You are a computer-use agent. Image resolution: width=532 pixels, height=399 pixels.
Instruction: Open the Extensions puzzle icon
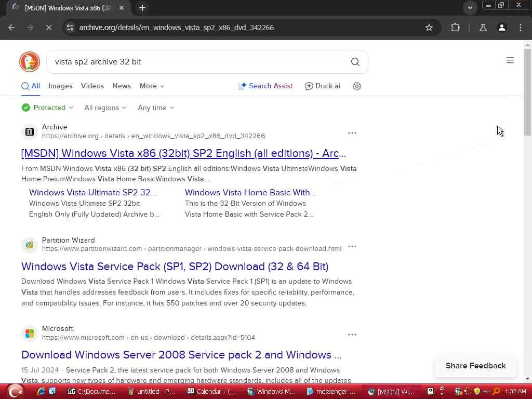(x=455, y=28)
